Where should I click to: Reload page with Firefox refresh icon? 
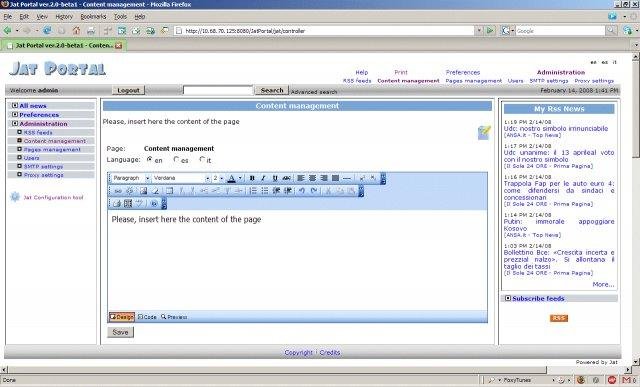(47, 31)
